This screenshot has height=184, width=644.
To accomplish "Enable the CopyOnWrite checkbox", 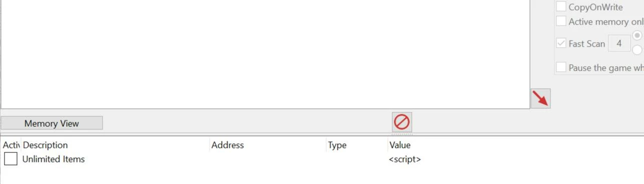I will click(561, 7).
